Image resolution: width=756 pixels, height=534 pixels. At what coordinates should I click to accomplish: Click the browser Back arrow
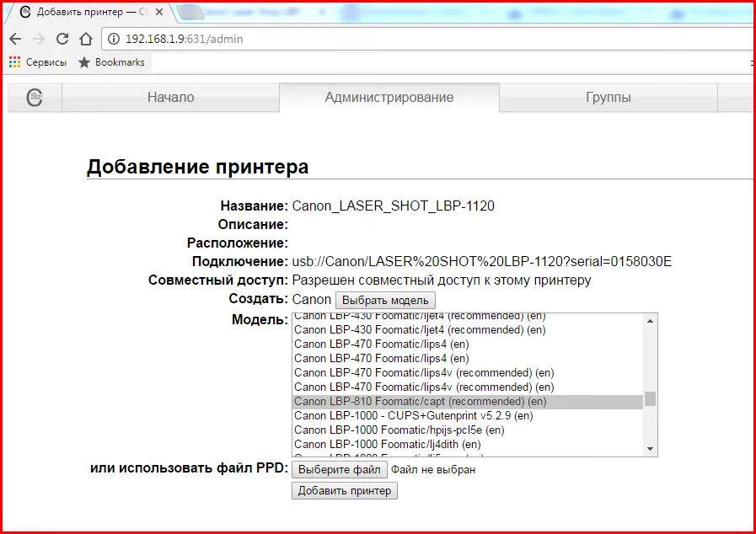pyautogui.click(x=15, y=39)
